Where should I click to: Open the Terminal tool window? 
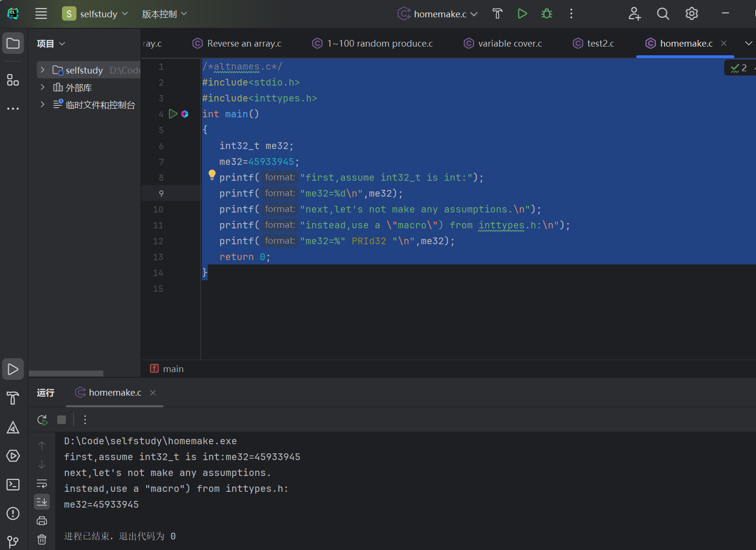pyautogui.click(x=13, y=485)
